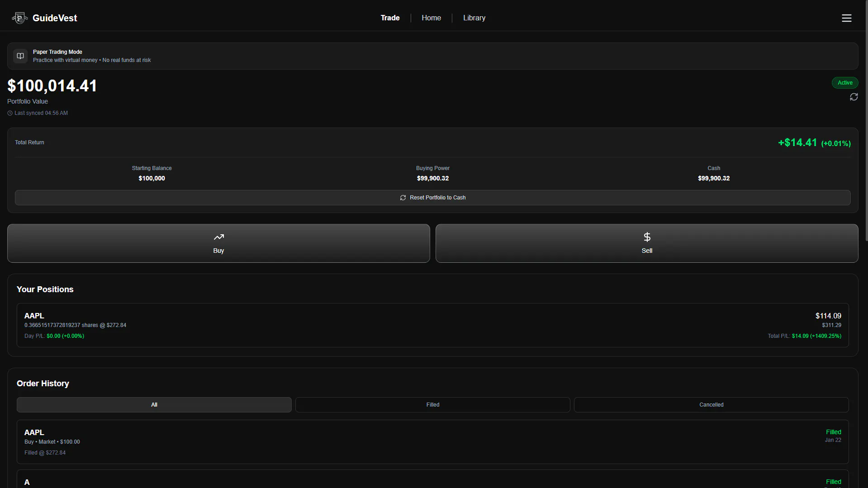Click the Total Return amount +$14.41
This screenshot has height=488, width=868.
[x=797, y=143]
